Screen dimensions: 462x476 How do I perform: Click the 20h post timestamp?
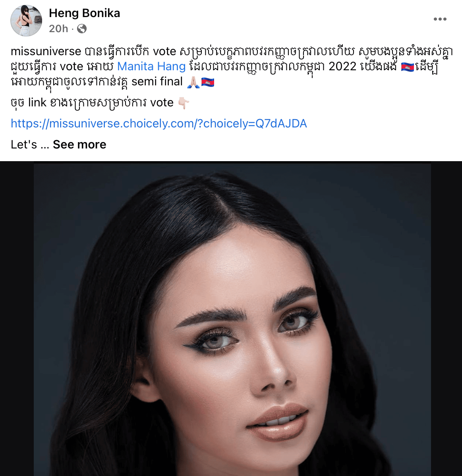[58, 29]
